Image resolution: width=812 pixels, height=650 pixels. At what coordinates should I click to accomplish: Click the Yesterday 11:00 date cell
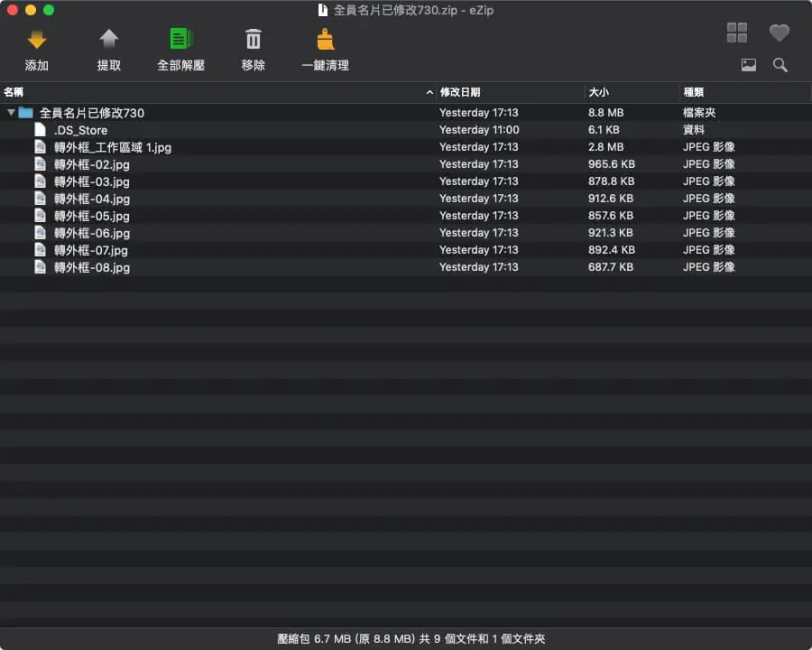tap(479, 130)
